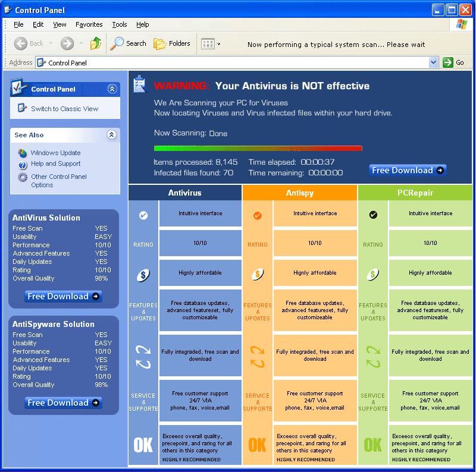Collapse the Control Panel sidebar section
This screenshot has width=476, height=472.
pos(112,89)
